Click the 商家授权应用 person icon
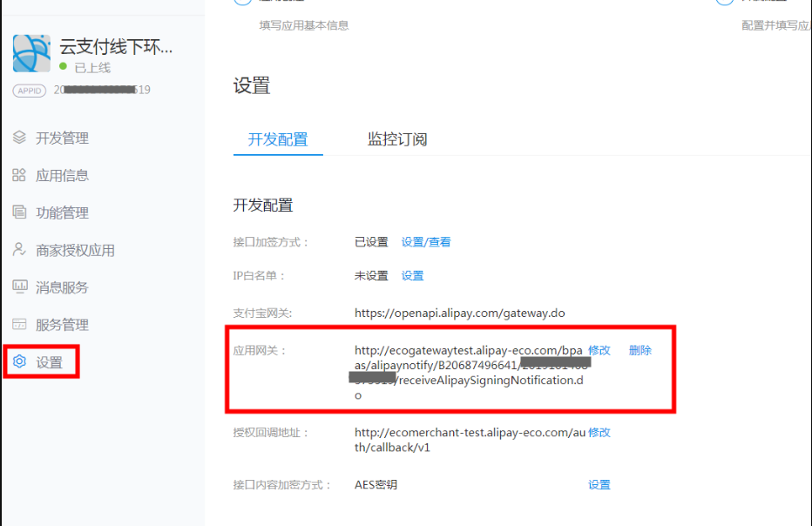812x526 pixels. click(x=19, y=250)
